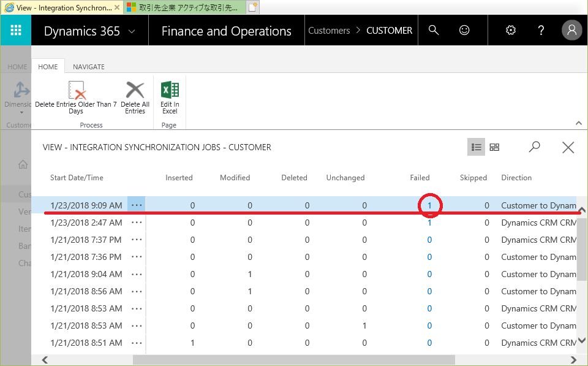Select the background HOME tab
The height and width of the screenshot is (366, 588).
pos(17,67)
